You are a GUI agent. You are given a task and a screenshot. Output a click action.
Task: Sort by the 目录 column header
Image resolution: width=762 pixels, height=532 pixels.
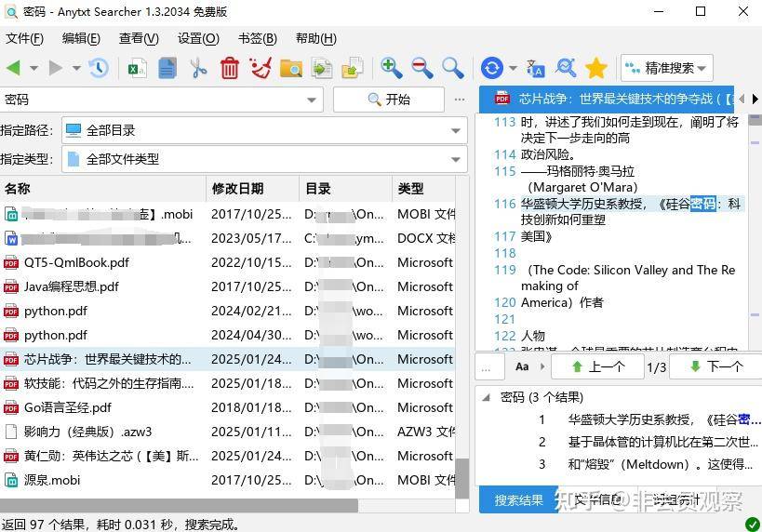click(x=345, y=189)
